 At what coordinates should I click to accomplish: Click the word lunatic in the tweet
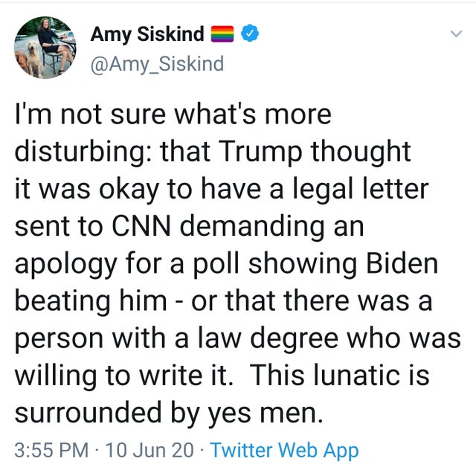[354, 375]
